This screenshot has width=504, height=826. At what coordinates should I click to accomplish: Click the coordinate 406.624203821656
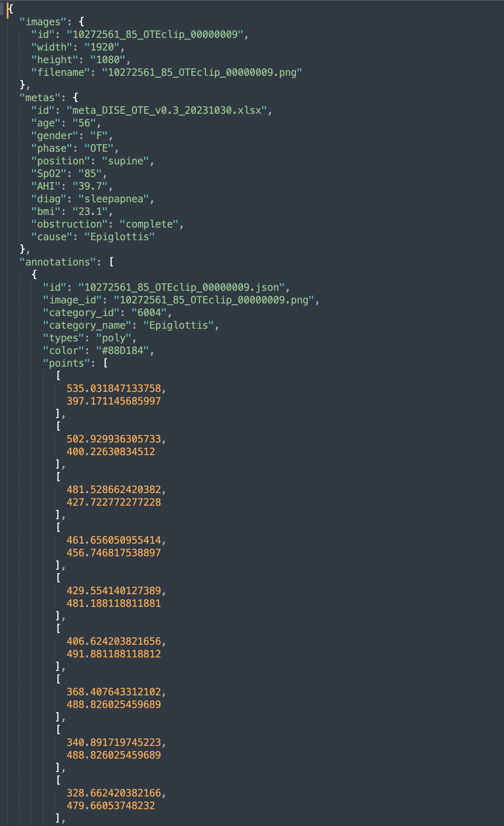(x=113, y=641)
